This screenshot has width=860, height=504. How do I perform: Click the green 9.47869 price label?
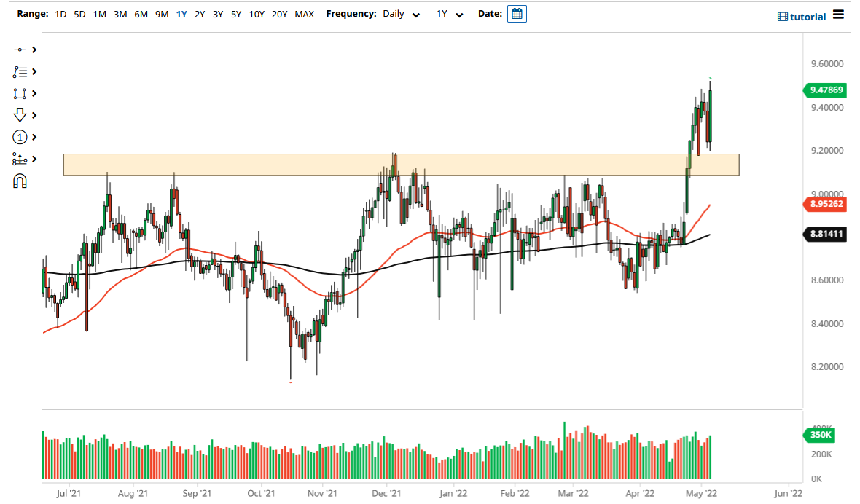coord(824,90)
